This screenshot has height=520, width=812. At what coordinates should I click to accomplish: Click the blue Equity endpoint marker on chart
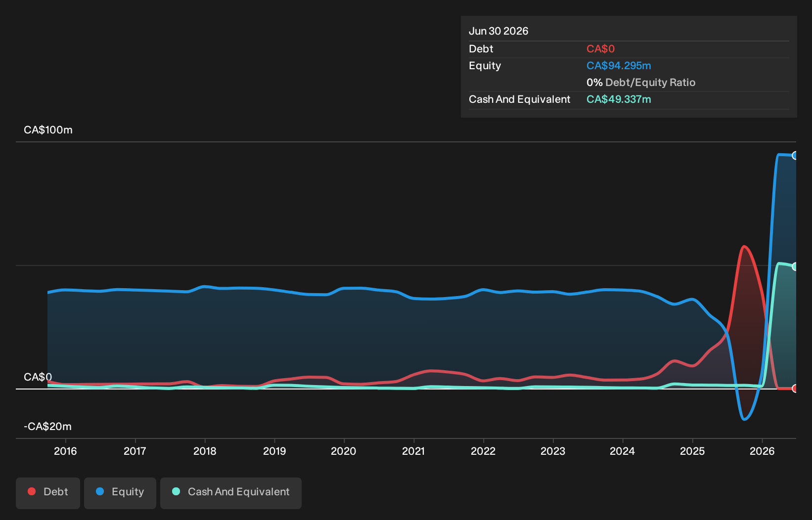(795, 156)
